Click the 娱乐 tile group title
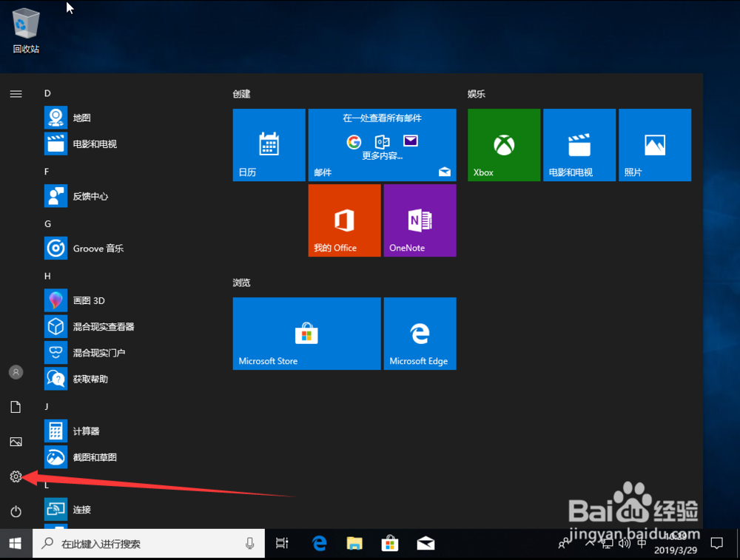Viewport: 740px width, 560px height. pyautogui.click(x=477, y=94)
